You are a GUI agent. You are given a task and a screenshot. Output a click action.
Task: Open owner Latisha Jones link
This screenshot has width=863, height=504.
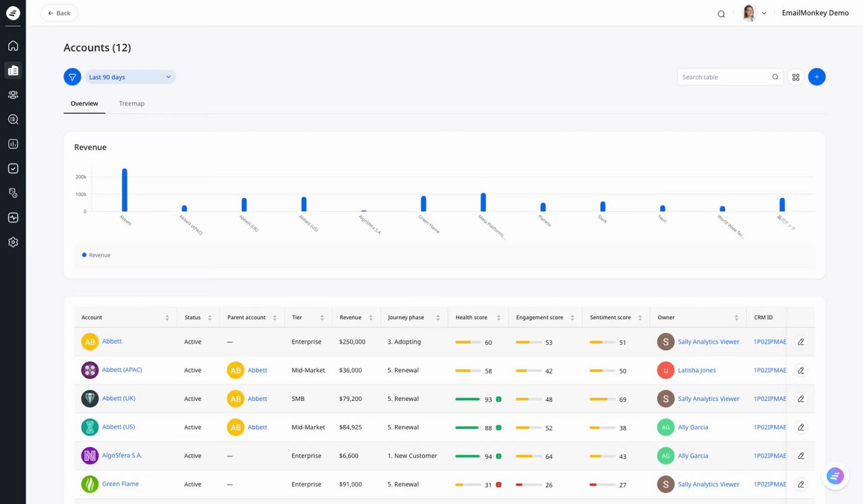[x=697, y=371]
